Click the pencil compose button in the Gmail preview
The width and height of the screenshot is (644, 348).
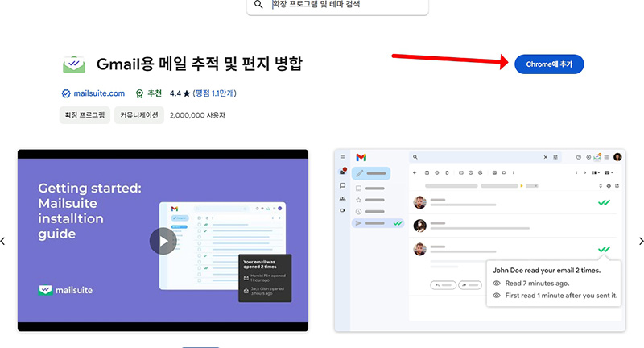[x=371, y=173]
